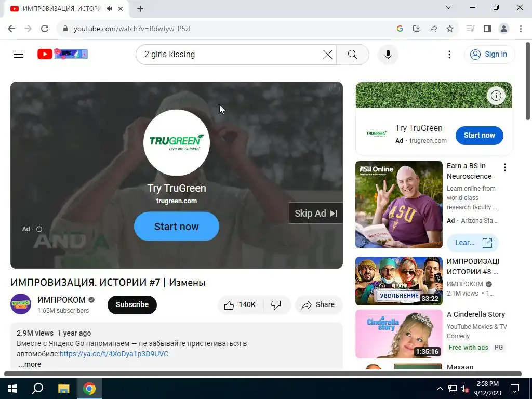The image size is (532, 399).
Task: Go to the YouTube home logo
Action: 62,54
